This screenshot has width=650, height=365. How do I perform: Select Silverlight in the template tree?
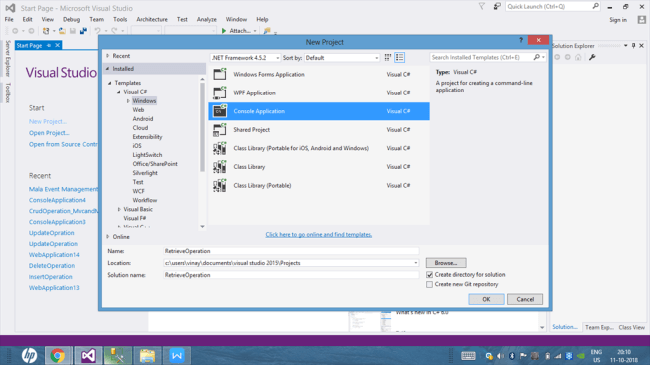point(145,173)
